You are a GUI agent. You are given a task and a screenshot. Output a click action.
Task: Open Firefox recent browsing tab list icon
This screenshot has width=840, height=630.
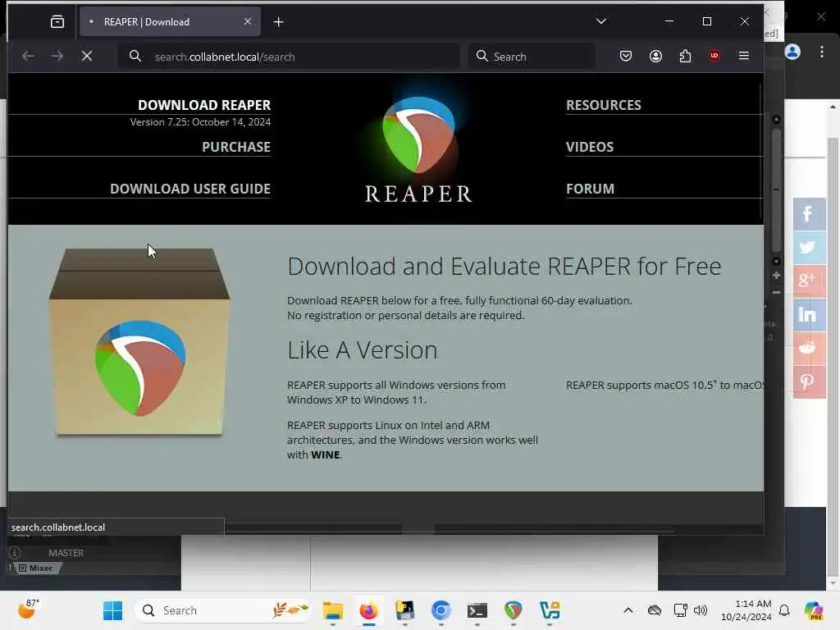click(57, 21)
